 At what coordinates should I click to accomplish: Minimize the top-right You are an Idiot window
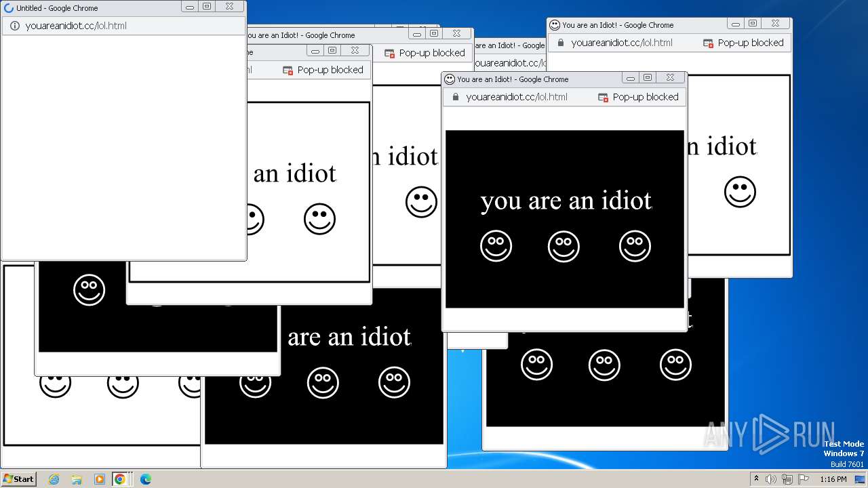(x=736, y=24)
